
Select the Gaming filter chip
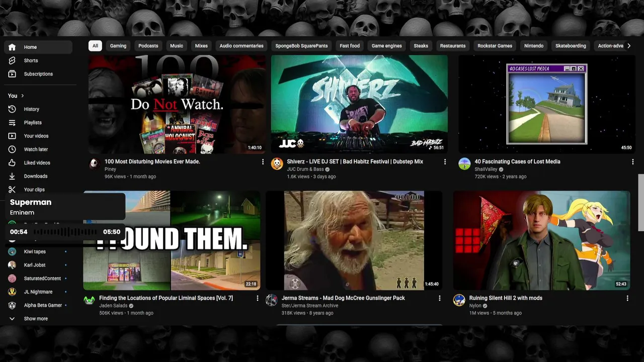coord(118,46)
